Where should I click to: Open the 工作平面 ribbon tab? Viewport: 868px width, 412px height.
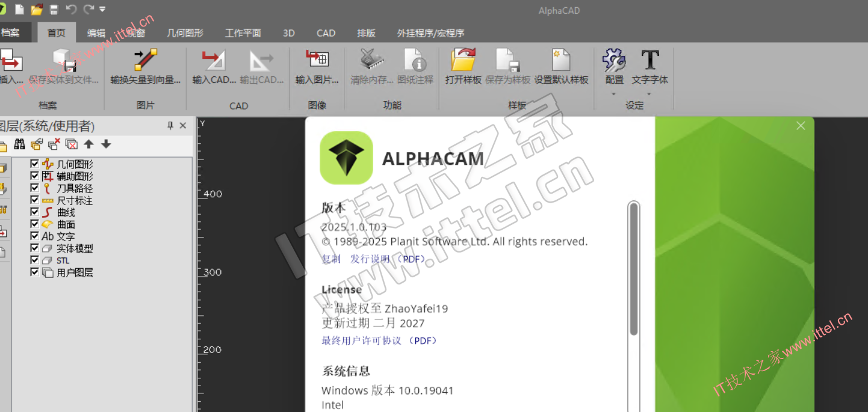(x=243, y=33)
